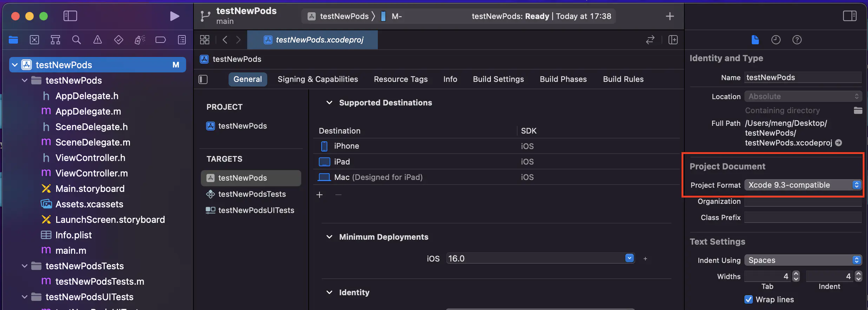Add an editor on the right
868x310 pixels.
(673, 40)
